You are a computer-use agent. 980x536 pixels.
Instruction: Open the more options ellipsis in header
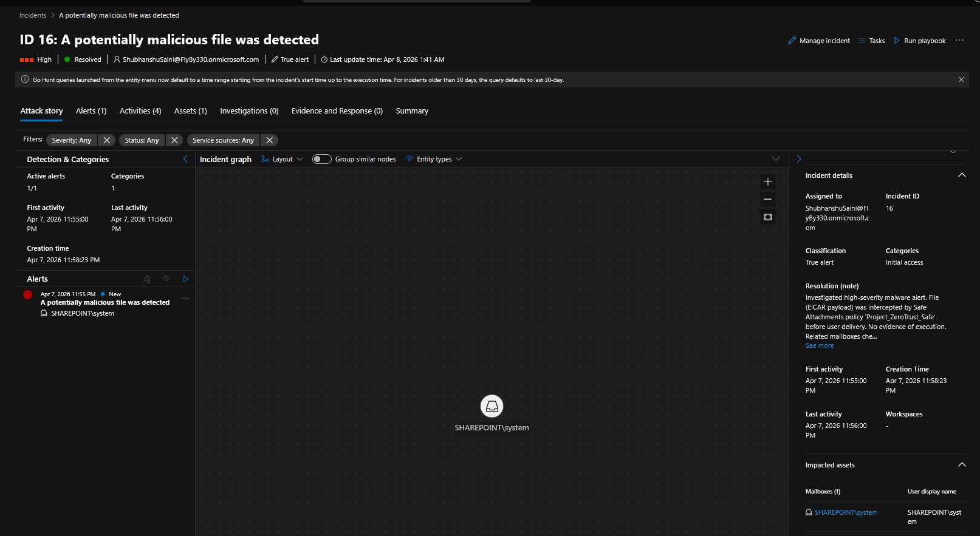959,41
